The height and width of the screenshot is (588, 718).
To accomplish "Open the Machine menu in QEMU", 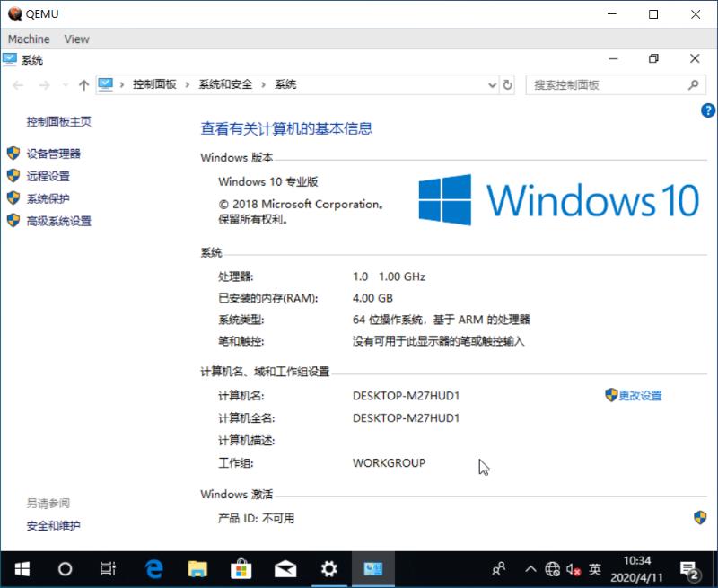I will coord(29,39).
